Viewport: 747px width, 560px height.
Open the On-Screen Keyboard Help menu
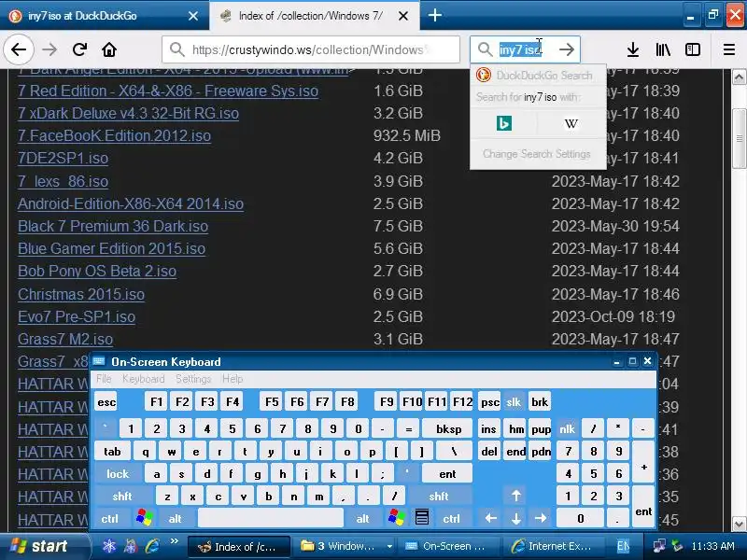point(233,379)
